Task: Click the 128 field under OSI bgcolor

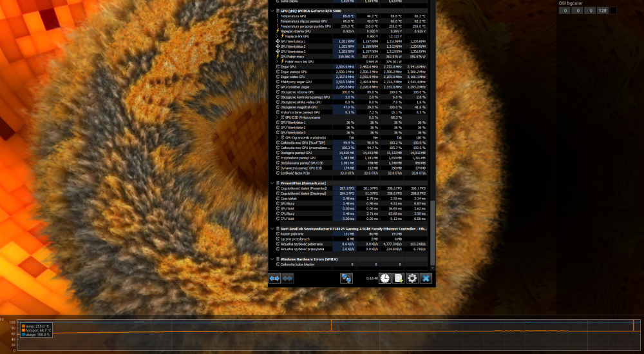Action: click(x=603, y=11)
